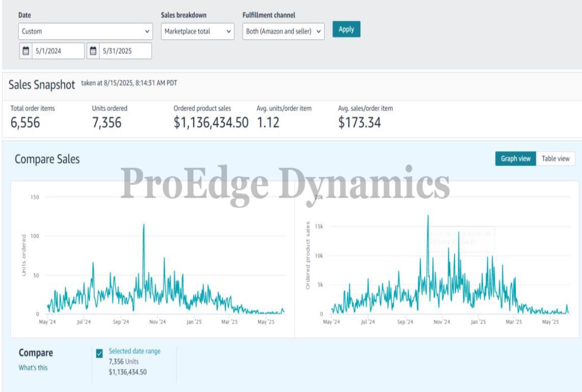Open the end date calendar icon

point(93,51)
